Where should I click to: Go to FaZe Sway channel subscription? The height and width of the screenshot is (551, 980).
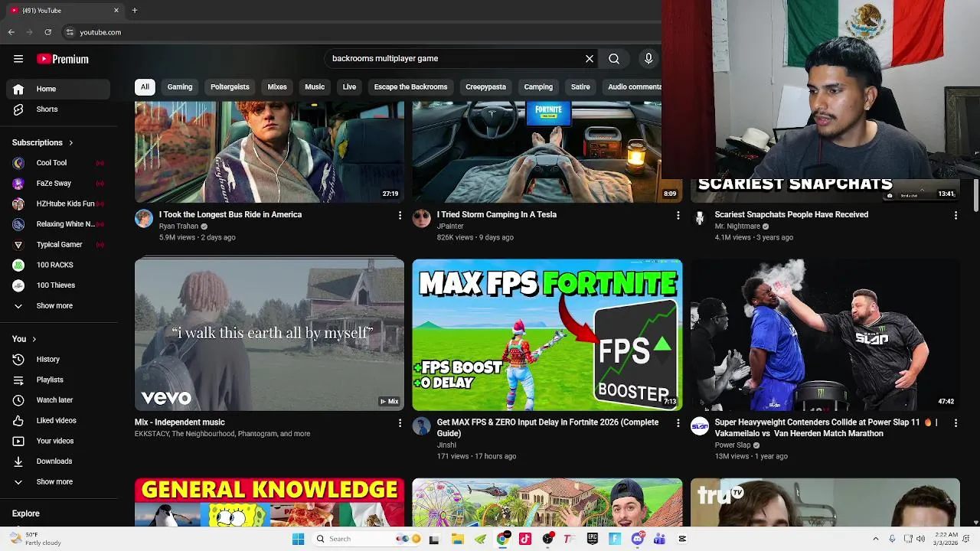pos(58,184)
